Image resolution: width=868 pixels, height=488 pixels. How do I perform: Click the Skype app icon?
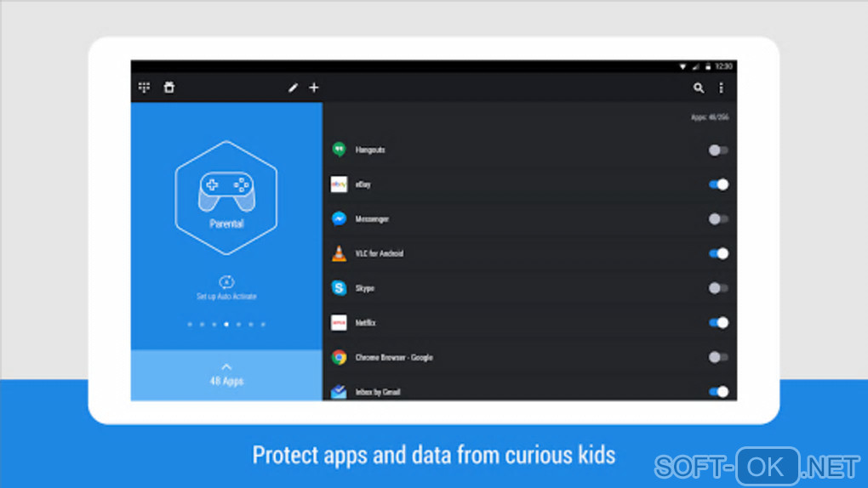pyautogui.click(x=339, y=287)
